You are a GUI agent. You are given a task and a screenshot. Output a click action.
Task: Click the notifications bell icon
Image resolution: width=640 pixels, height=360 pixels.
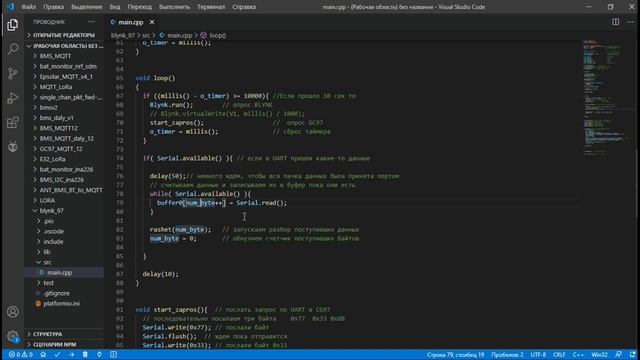click(x=632, y=355)
